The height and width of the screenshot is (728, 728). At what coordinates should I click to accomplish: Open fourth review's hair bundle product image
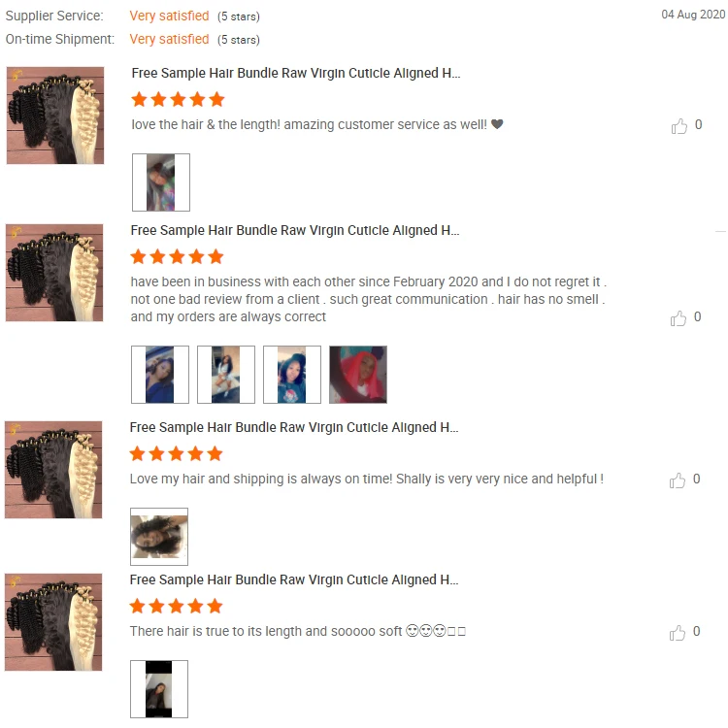[53, 621]
